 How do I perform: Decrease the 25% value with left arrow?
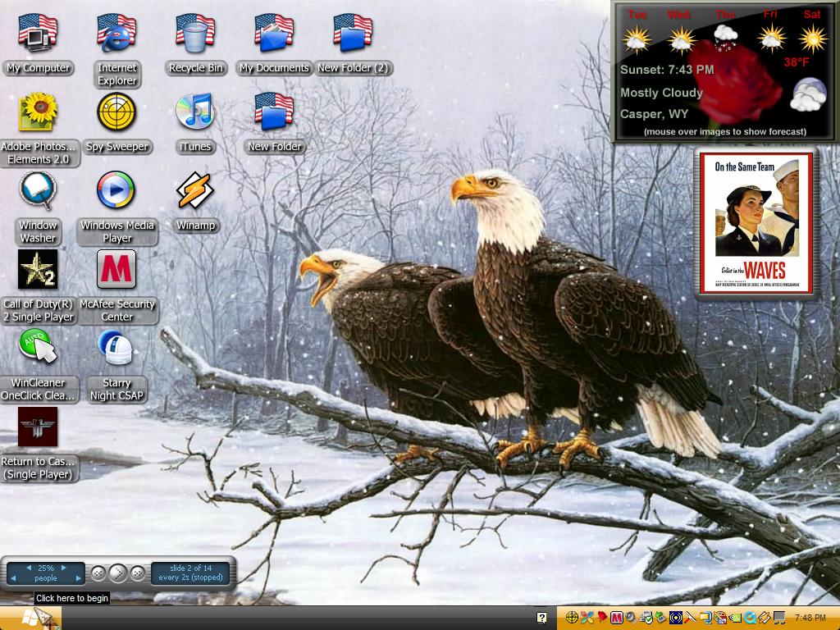(x=29, y=568)
